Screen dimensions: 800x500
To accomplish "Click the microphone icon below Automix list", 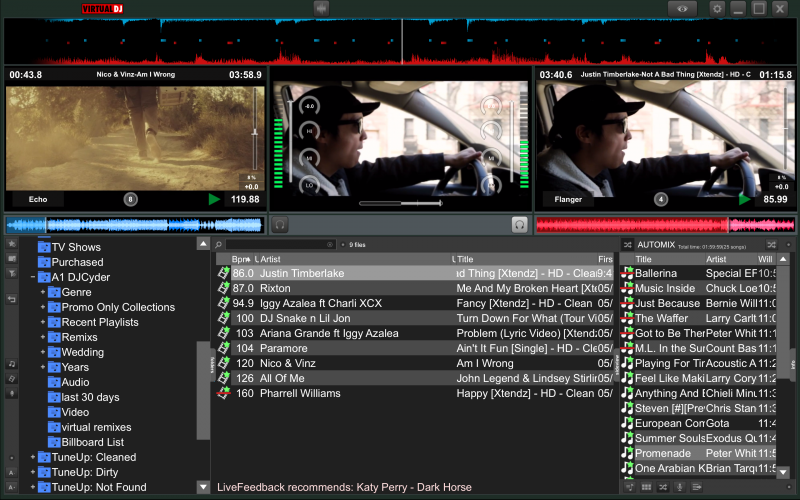I will click(679, 487).
